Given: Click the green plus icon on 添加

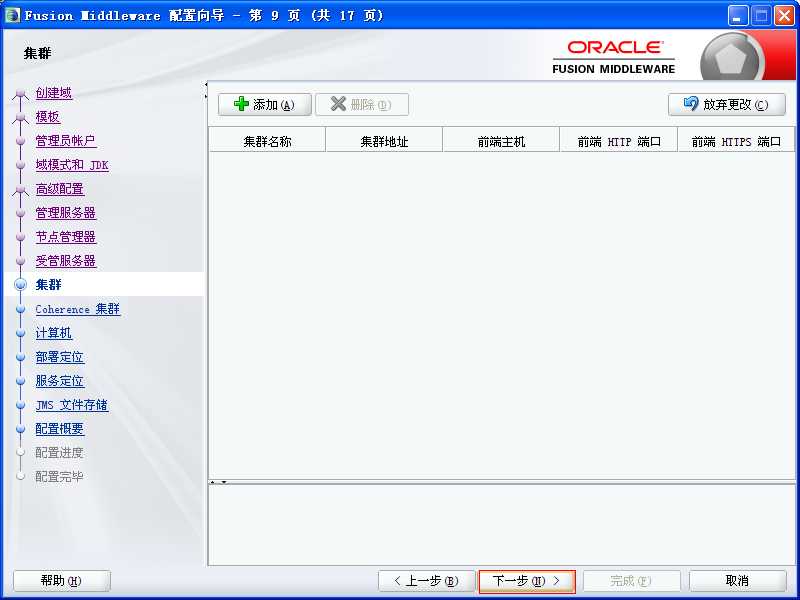Looking at the screenshot, I should coord(241,104).
